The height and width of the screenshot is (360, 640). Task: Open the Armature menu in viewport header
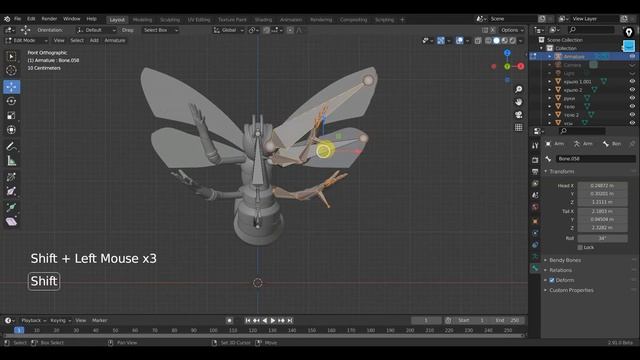(x=115, y=40)
